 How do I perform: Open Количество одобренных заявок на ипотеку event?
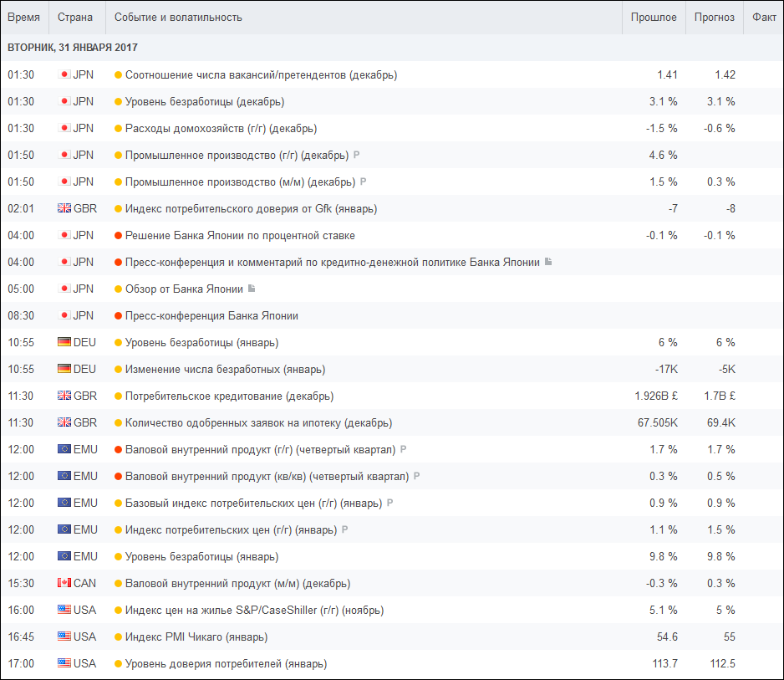(258, 423)
